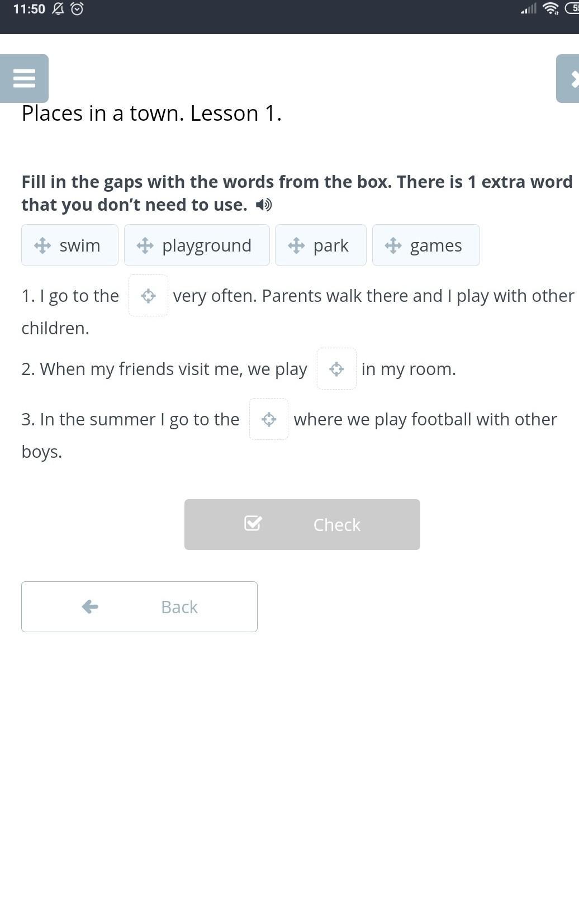Click the left arrow icon in Back button
This screenshot has height=924, width=579.
coord(90,606)
